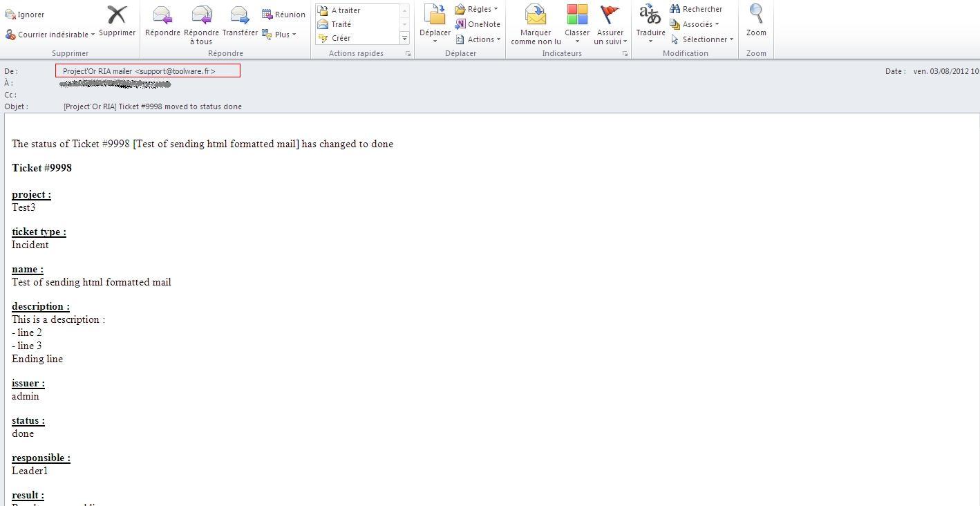Open Rechercher to find text in the message

[696, 9]
